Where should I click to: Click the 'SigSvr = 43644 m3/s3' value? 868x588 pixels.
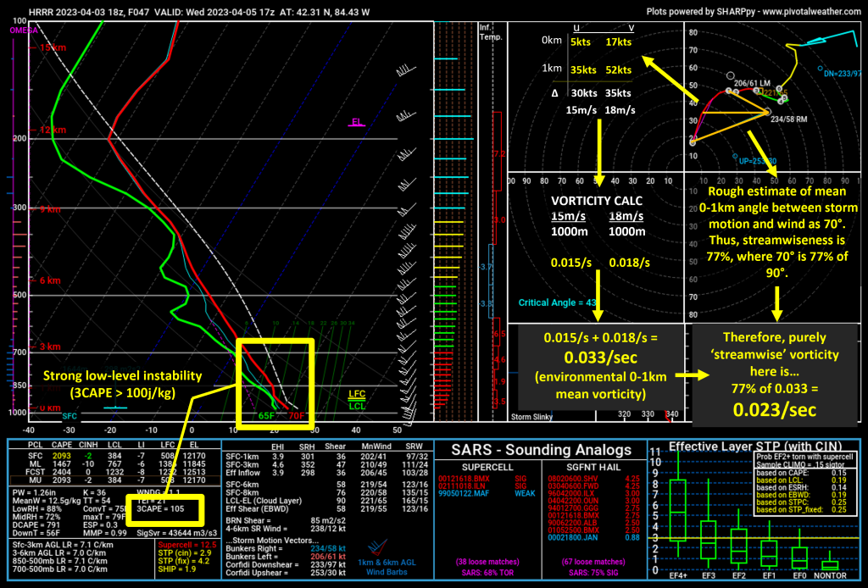(x=177, y=533)
